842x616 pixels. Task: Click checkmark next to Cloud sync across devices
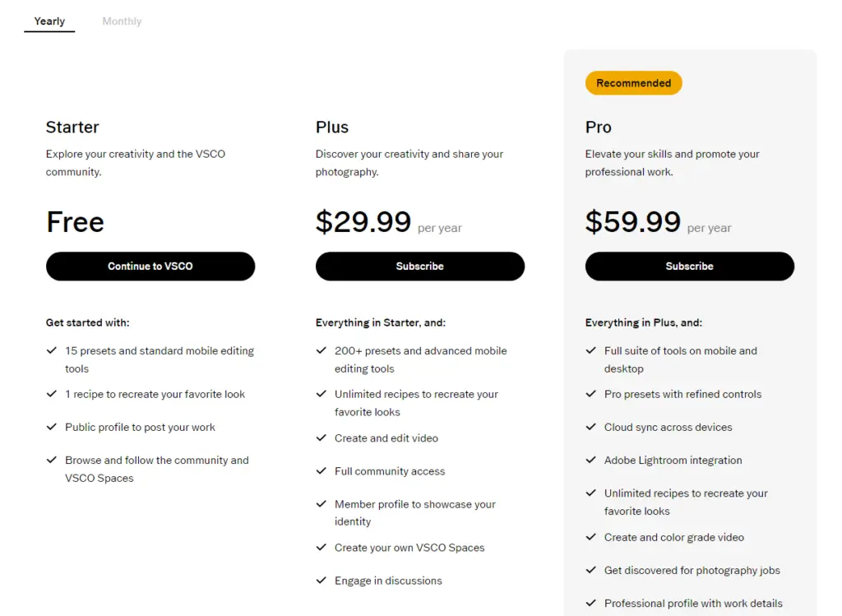tap(590, 427)
